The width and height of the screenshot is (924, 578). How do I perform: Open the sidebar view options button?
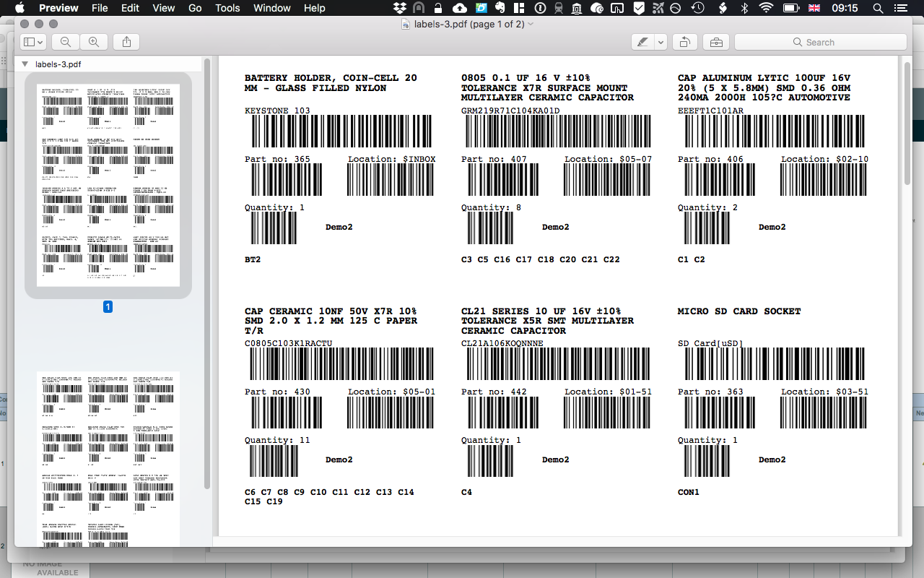33,42
